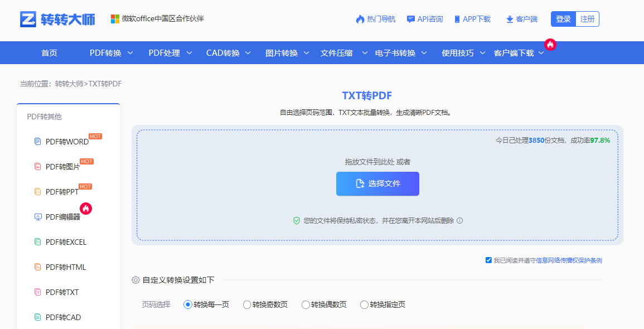644x329 pixels.
Task: Select the 转换奇数页 radio button
Action: 247,305
